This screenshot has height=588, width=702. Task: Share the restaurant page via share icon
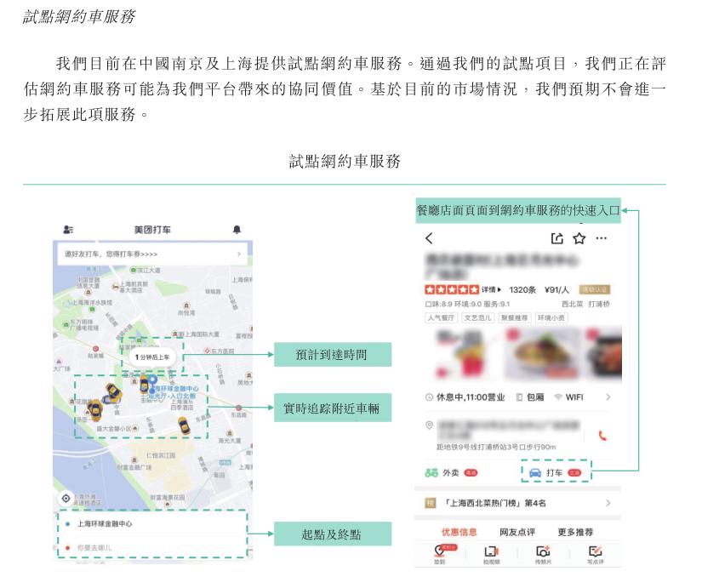click(557, 238)
